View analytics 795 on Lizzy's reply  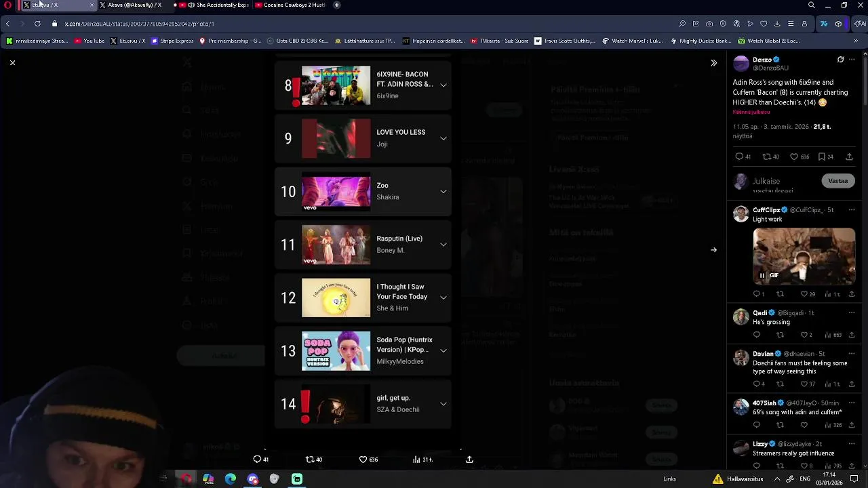(832, 466)
